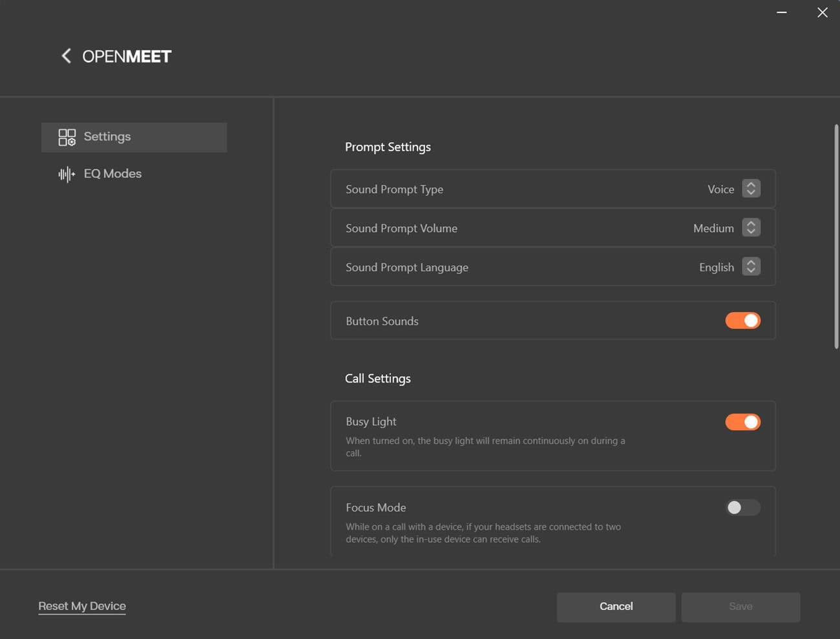840x639 pixels.
Task: Open Sound Prompt Volume dropdown arrows
Action: pyautogui.click(x=751, y=227)
